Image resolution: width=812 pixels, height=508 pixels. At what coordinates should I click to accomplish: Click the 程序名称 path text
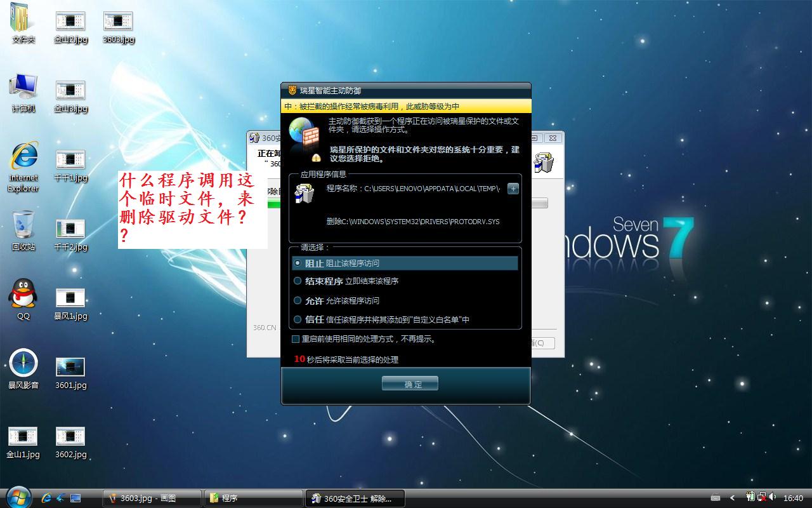pos(413,189)
